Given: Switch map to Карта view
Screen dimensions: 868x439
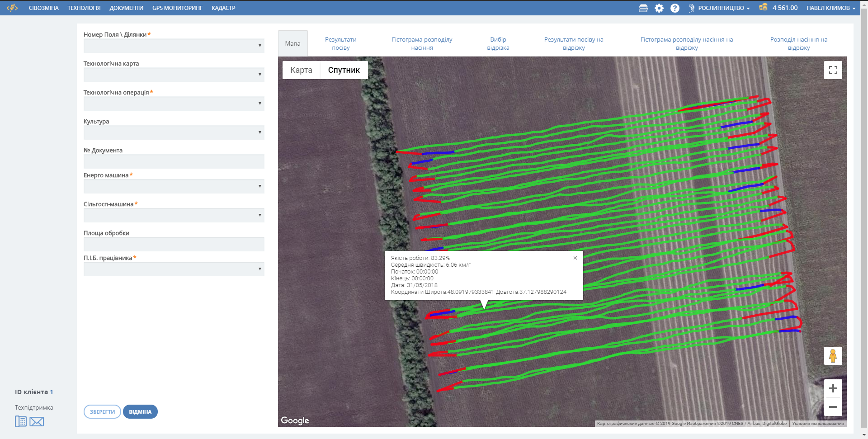Looking at the screenshot, I should point(301,70).
